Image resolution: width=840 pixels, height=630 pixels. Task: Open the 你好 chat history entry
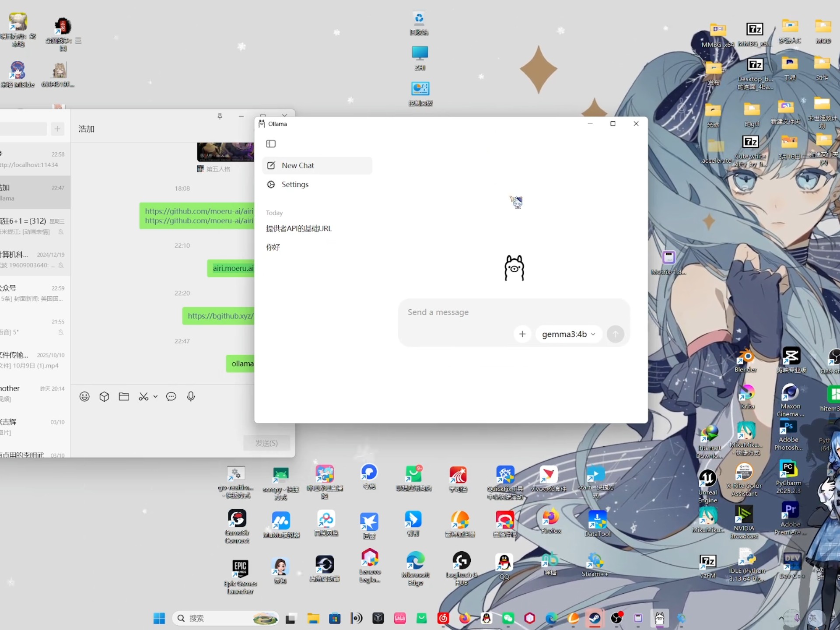click(x=273, y=247)
